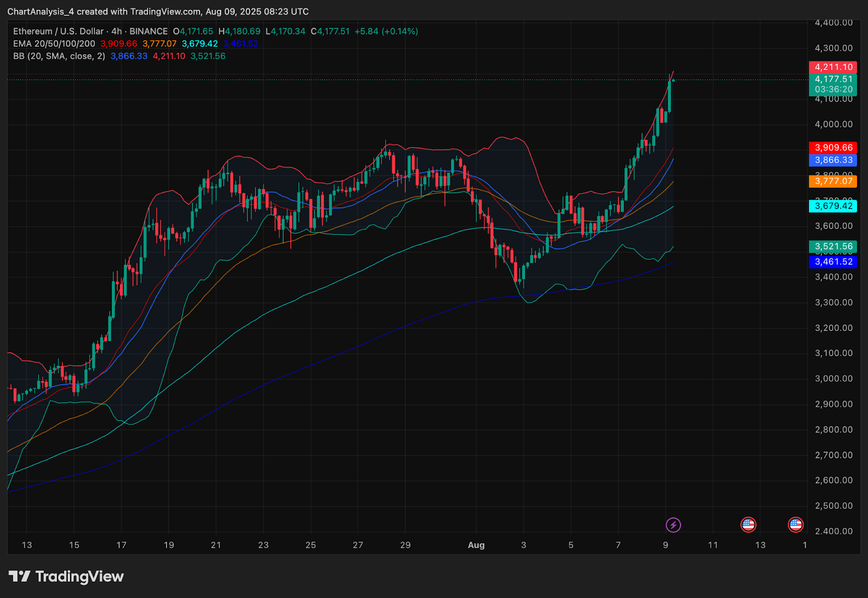Click the green 3,521.56 lower band label
Image resolution: width=868 pixels, height=598 pixels.
(833, 246)
